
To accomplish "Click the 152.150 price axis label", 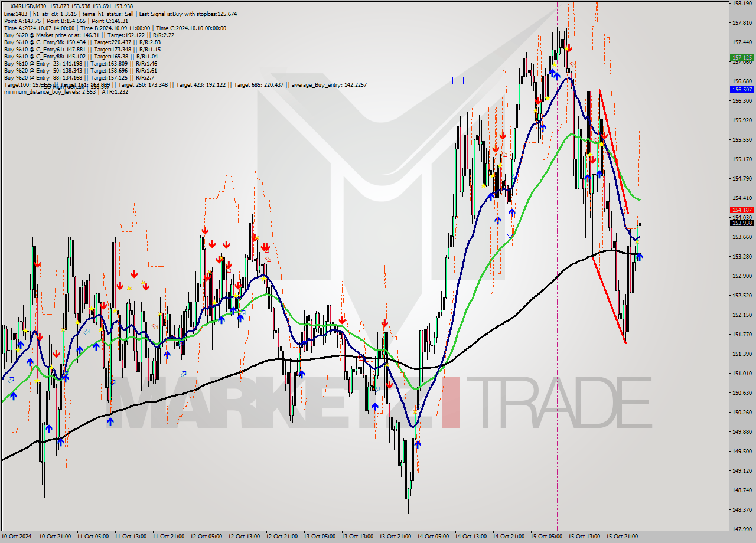I will [x=742, y=315].
